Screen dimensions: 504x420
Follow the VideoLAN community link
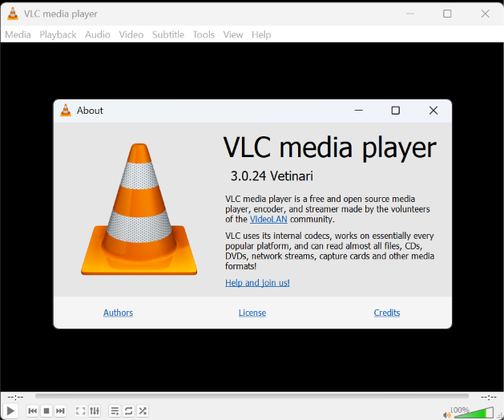pos(268,220)
